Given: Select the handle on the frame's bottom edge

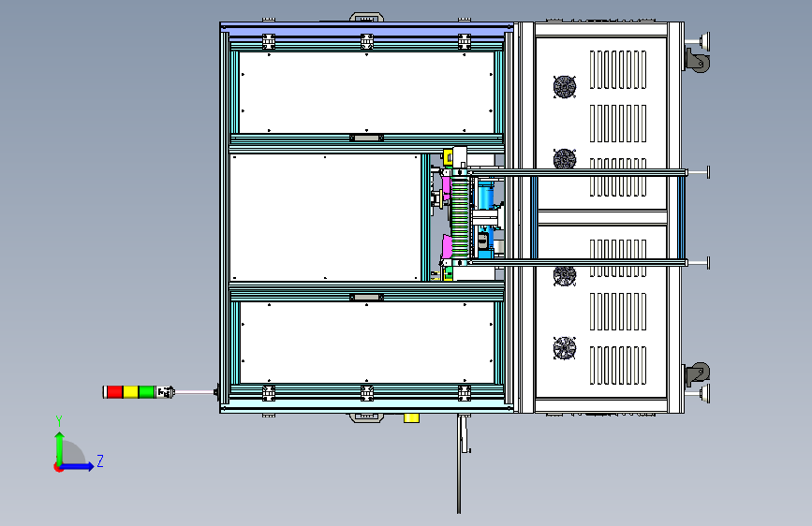Looking at the screenshot, I should click(366, 417).
